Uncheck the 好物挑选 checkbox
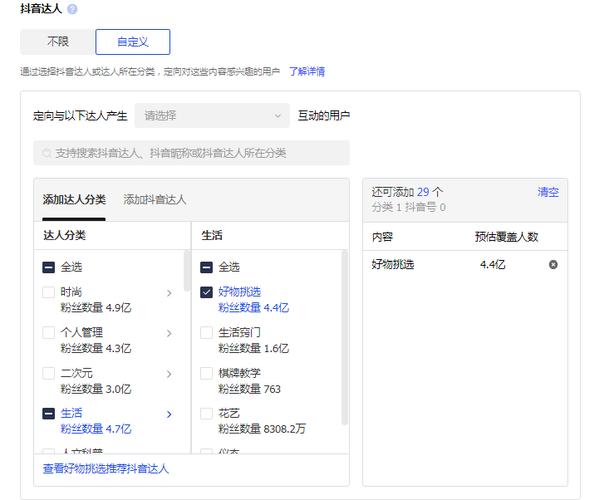Screen dimensions: 614x500 pos(206,292)
